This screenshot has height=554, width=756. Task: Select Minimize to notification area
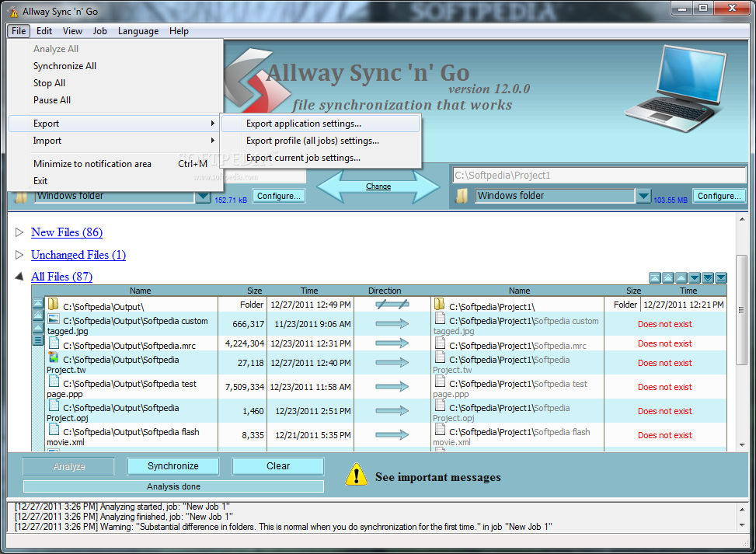coord(113,164)
